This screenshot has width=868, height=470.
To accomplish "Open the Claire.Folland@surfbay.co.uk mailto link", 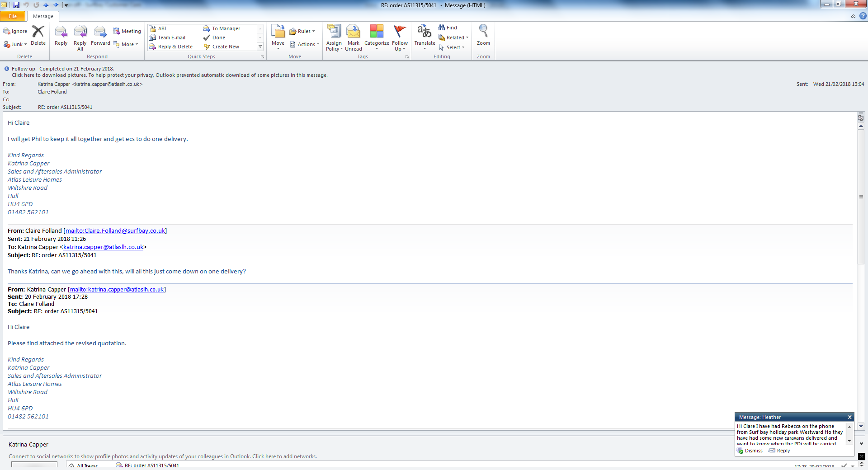I will coord(115,230).
